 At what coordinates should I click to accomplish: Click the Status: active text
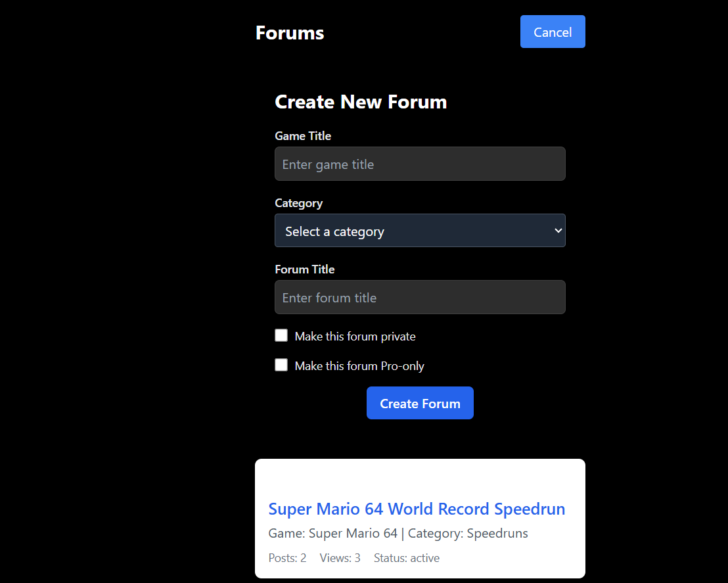click(406, 558)
